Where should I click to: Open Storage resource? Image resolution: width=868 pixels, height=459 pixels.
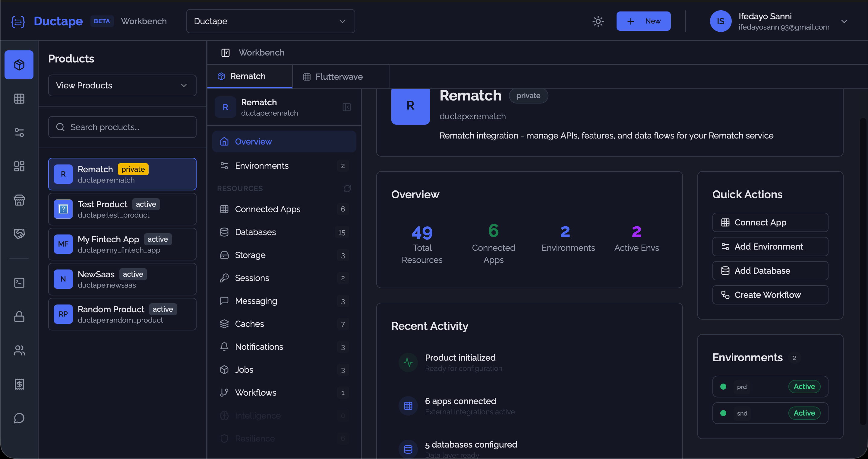click(284, 255)
